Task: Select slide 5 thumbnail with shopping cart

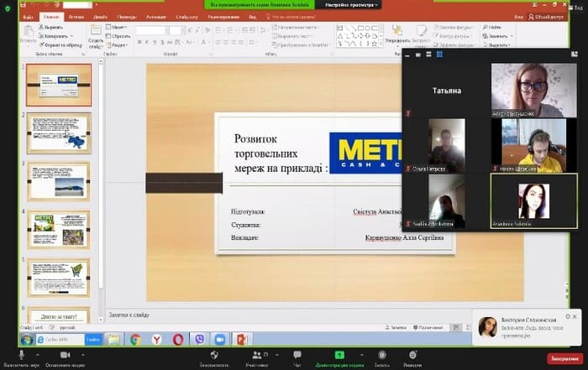Action: point(59,278)
